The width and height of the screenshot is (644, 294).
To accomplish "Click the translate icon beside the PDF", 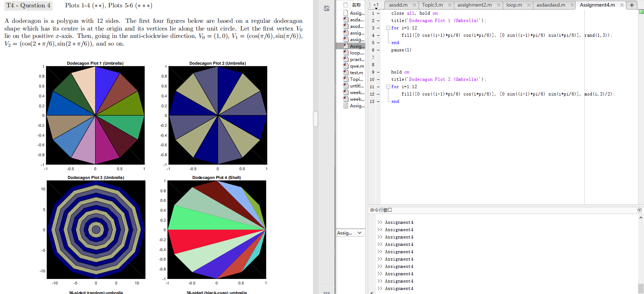I will [326, 8].
